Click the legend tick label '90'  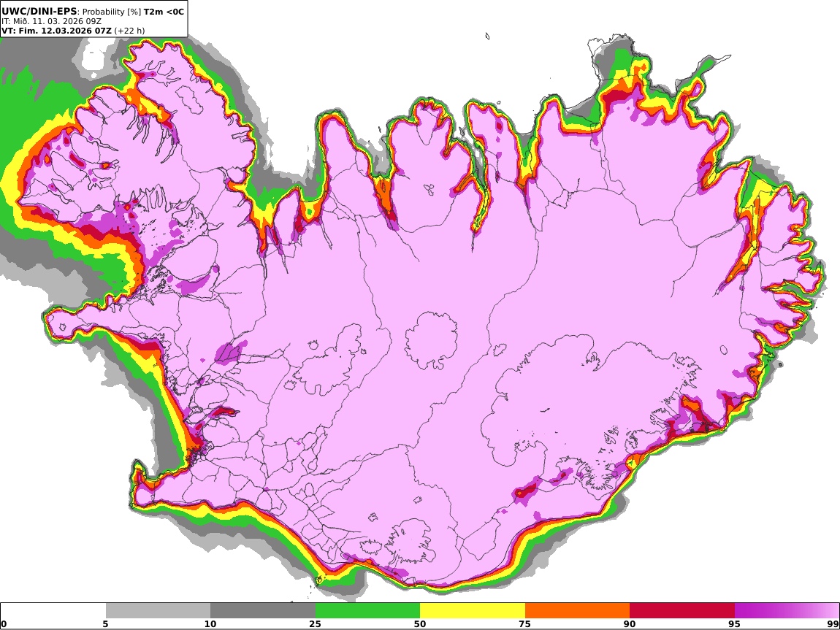coord(630,624)
